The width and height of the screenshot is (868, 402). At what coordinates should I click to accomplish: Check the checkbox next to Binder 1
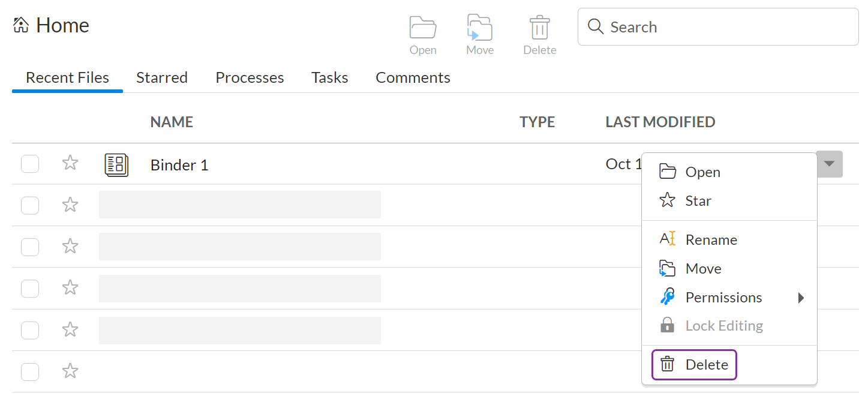click(x=30, y=163)
